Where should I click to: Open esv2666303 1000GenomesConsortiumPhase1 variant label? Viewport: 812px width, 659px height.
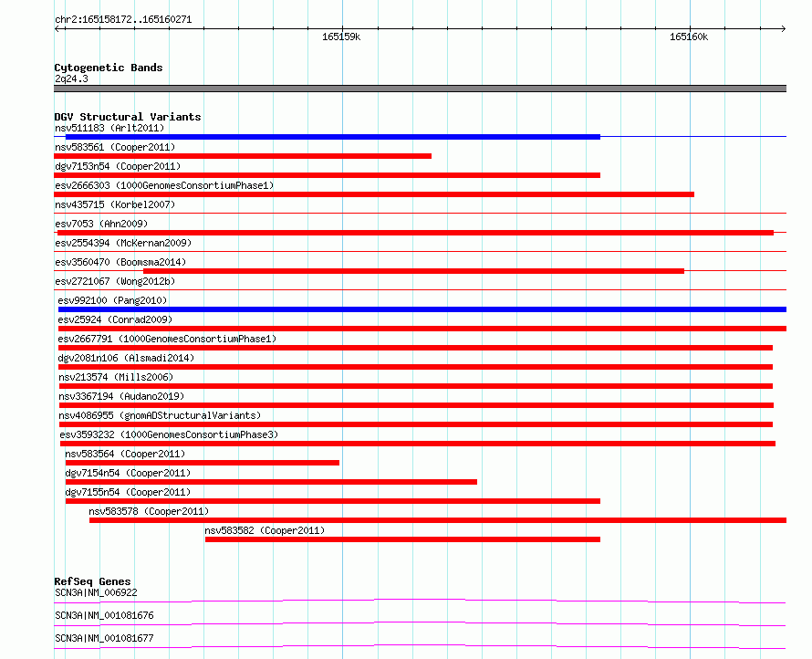click(164, 185)
